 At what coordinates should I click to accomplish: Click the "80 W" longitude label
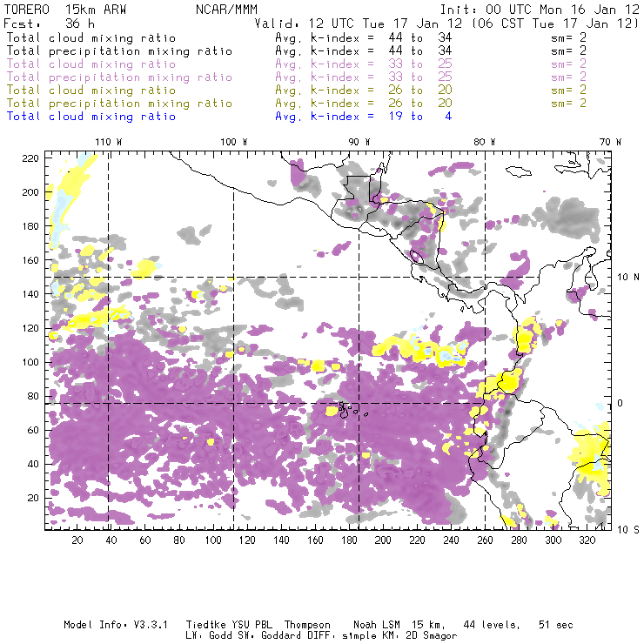tap(484, 142)
